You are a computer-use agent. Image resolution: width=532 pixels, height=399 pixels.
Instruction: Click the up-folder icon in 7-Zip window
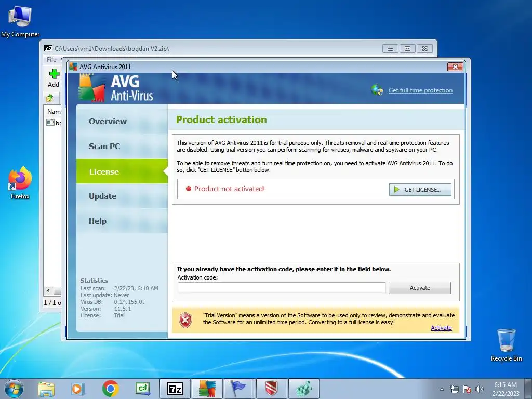(50, 98)
